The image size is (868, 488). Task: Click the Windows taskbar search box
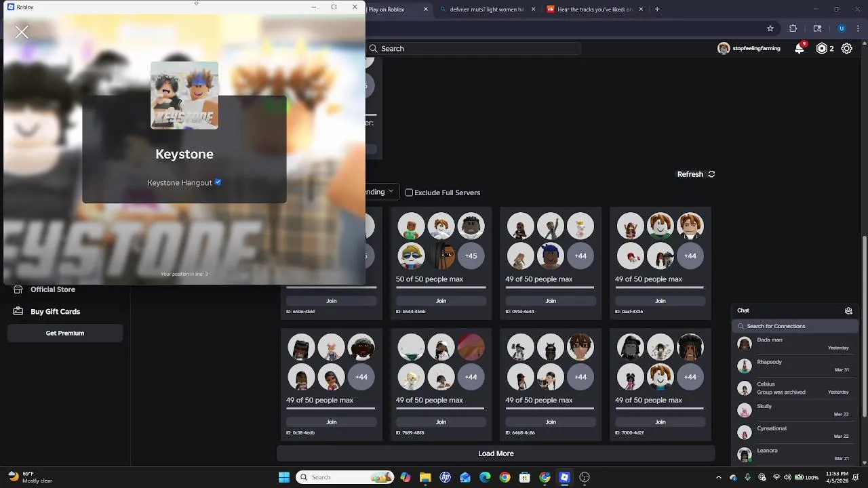[345, 477]
